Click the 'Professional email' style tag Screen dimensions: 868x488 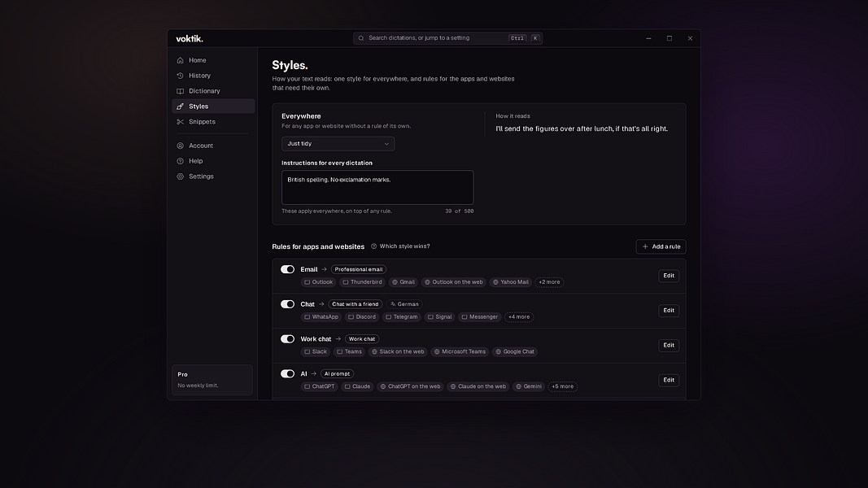pos(359,269)
